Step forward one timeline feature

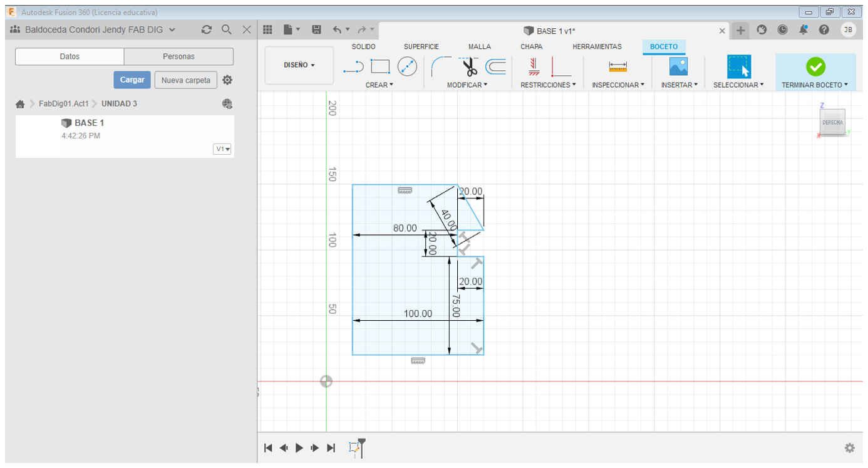(x=315, y=448)
